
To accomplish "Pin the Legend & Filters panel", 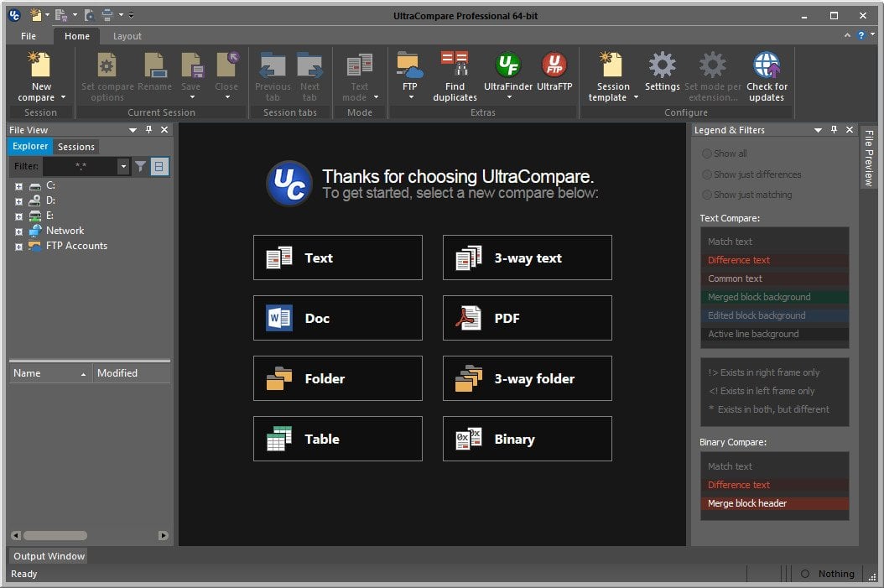I will tap(833, 130).
